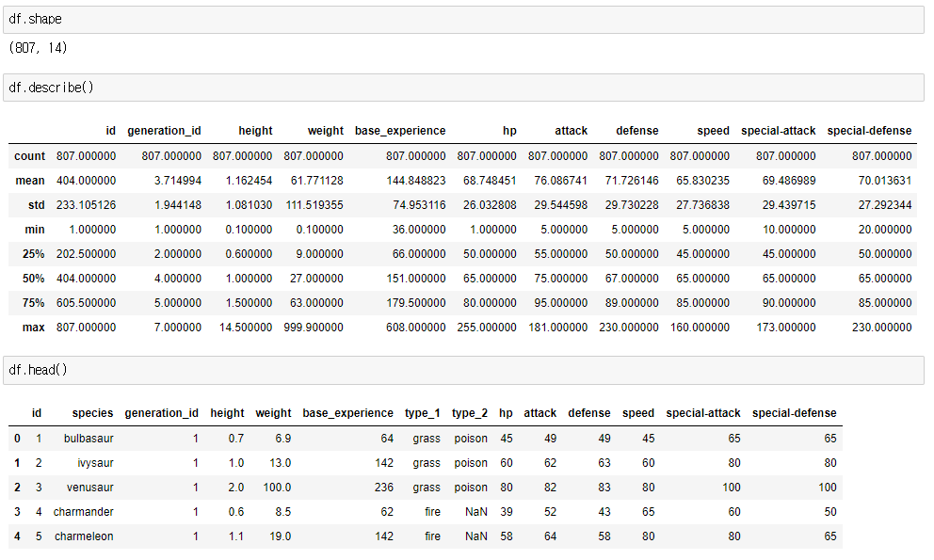Click the max height value 14.500000
This screenshot has height=560, width=934.
(x=246, y=328)
